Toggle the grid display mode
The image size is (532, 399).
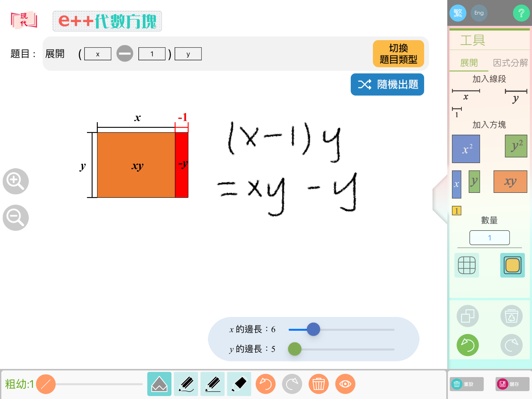467,265
